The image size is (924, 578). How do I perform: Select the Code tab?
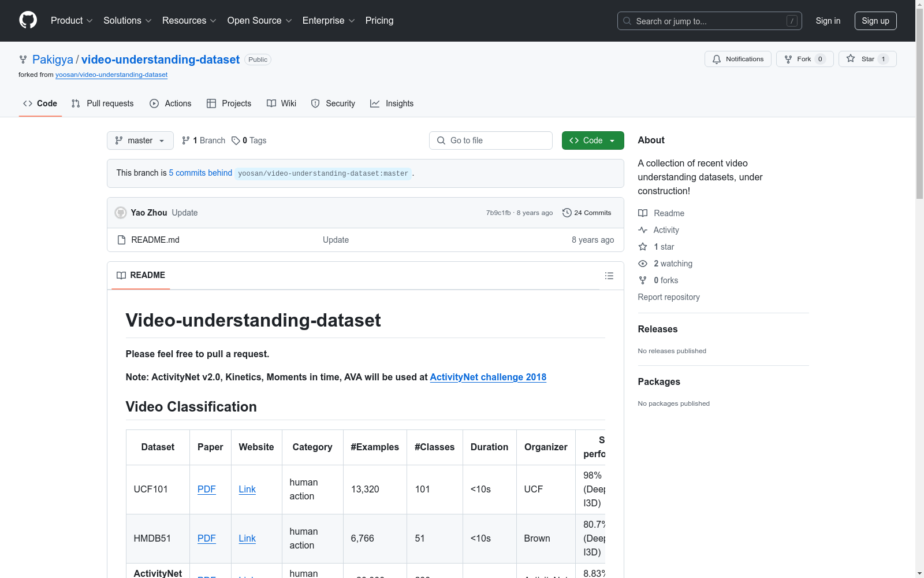point(40,103)
